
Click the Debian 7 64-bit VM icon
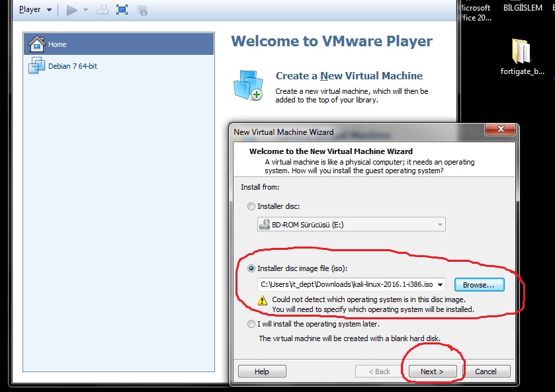pyautogui.click(x=36, y=65)
